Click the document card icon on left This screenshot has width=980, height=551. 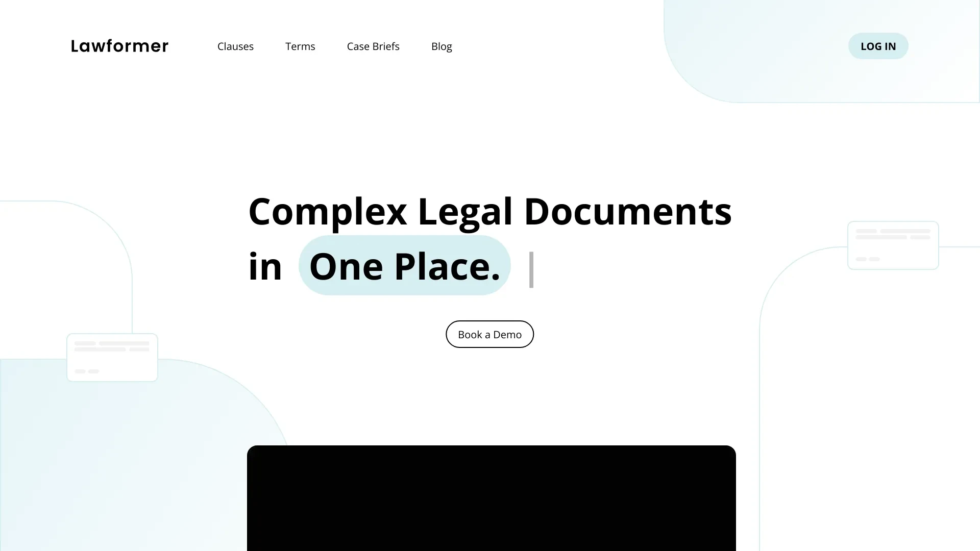pyautogui.click(x=112, y=357)
